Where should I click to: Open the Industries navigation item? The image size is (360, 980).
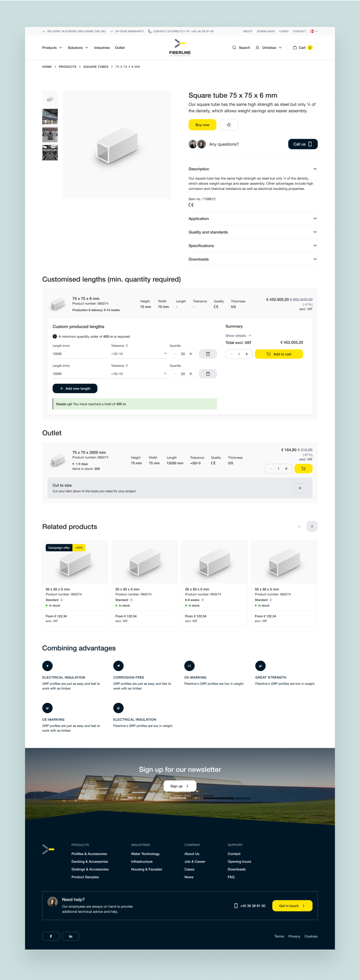pyautogui.click(x=102, y=48)
